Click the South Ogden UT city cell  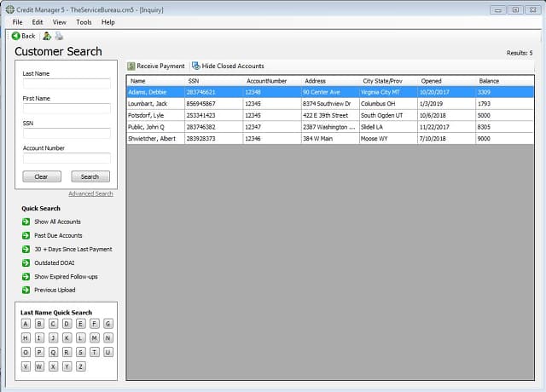[x=388, y=115]
